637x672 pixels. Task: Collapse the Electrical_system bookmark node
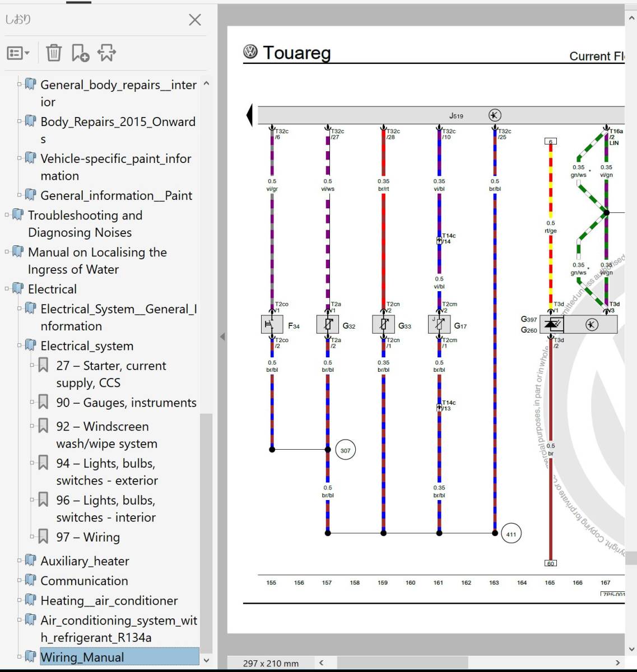[x=20, y=346]
